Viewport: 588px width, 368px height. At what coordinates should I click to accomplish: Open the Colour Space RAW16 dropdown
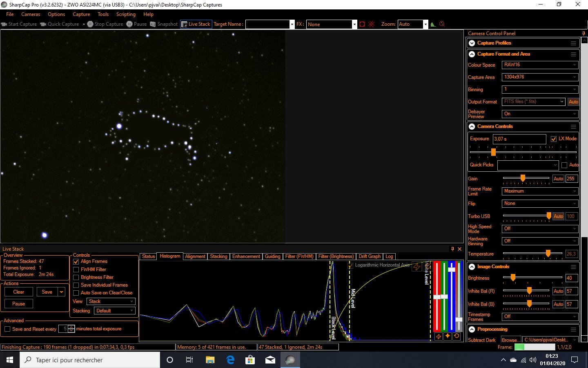tap(539, 65)
